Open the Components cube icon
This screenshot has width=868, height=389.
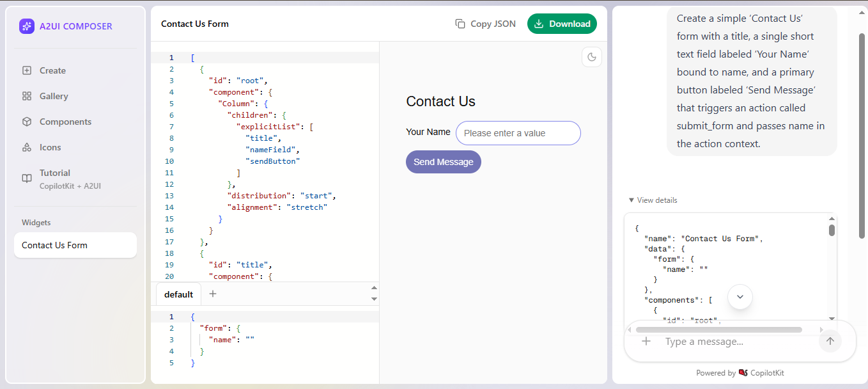coord(27,122)
